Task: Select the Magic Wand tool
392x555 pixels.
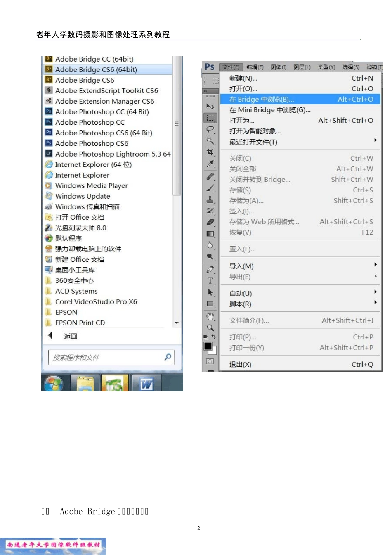Action: (210, 141)
